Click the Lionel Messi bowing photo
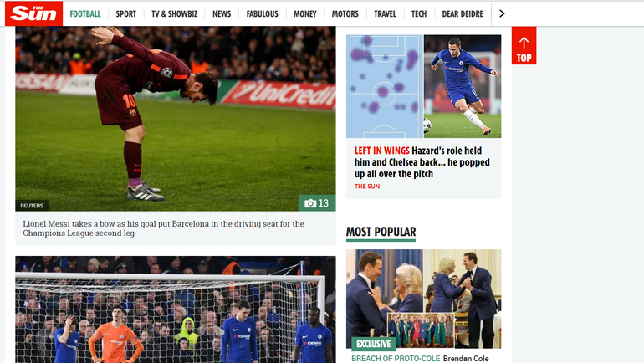The width and height of the screenshot is (644, 363). 176,119
